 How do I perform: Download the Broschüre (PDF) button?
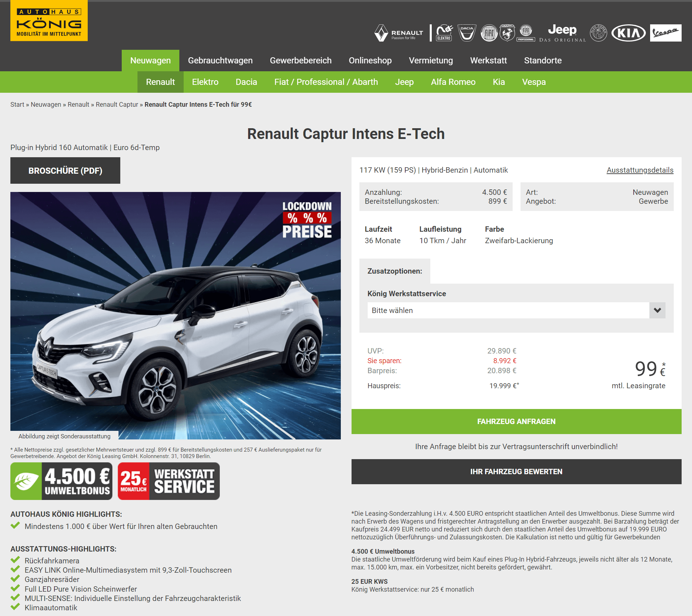point(65,170)
